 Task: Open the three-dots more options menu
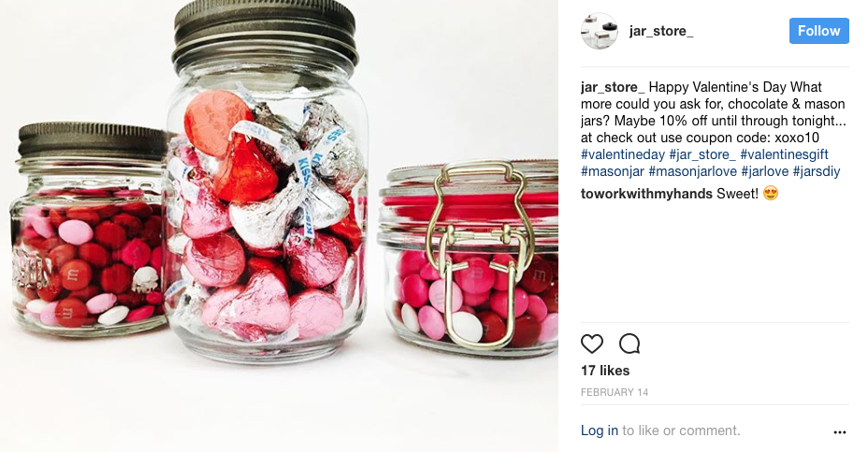(839, 432)
